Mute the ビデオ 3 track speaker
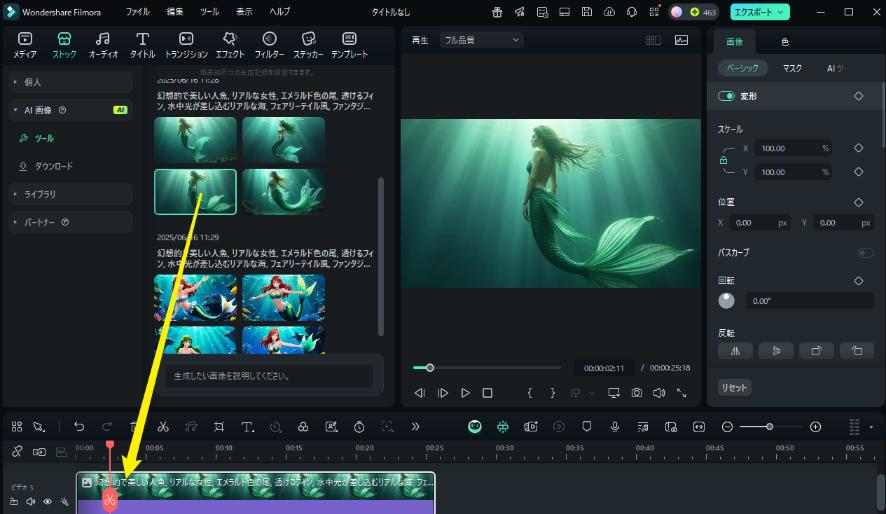This screenshot has width=886, height=514. pyautogui.click(x=31, y=502)
